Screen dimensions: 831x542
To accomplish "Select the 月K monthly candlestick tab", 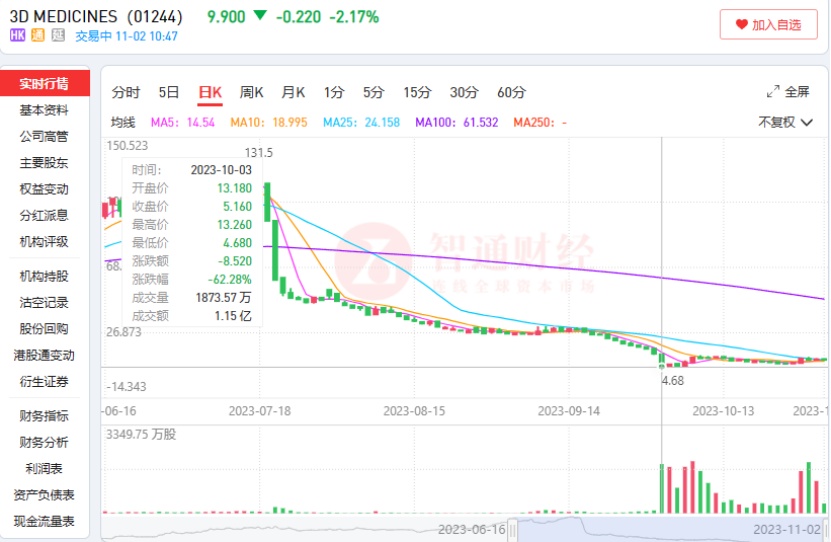I will (293, 92).
